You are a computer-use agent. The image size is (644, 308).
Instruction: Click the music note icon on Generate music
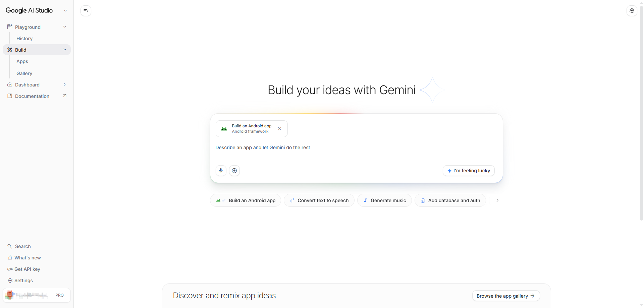(365, 200)
